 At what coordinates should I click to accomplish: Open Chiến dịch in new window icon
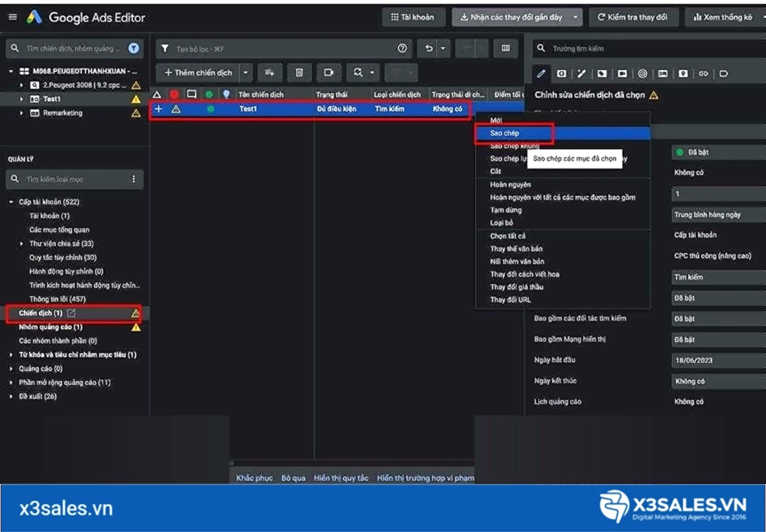(71, 312)
